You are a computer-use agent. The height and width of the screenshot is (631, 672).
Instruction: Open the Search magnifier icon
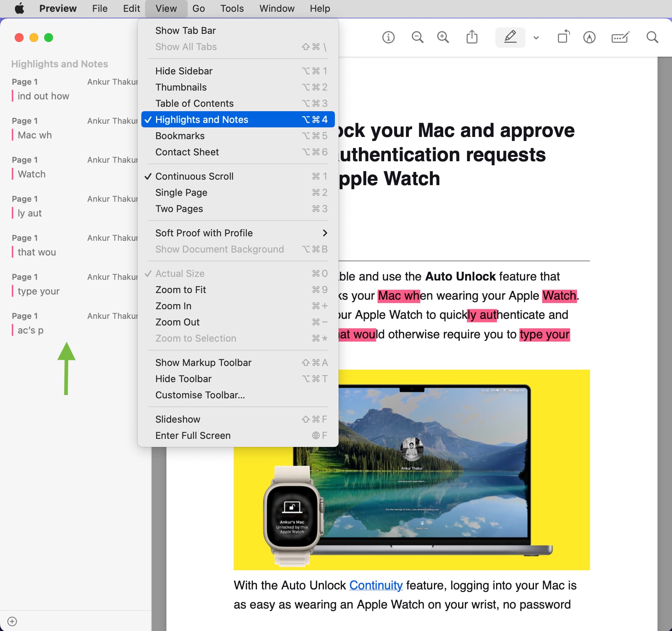tap(652, 37)
